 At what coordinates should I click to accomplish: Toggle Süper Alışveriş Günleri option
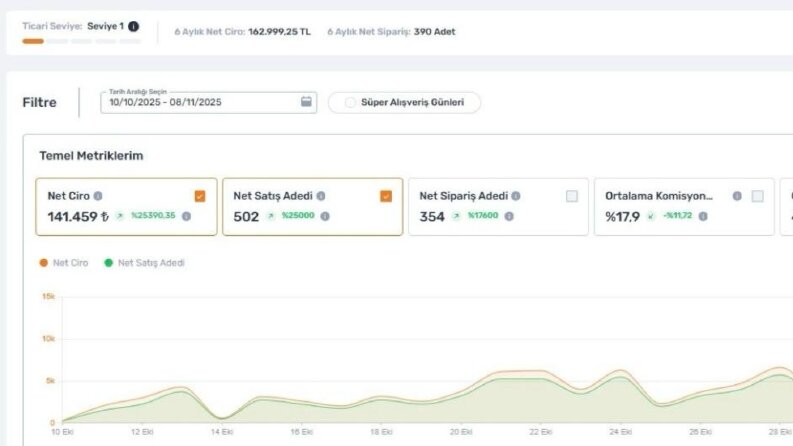(404, 103)
